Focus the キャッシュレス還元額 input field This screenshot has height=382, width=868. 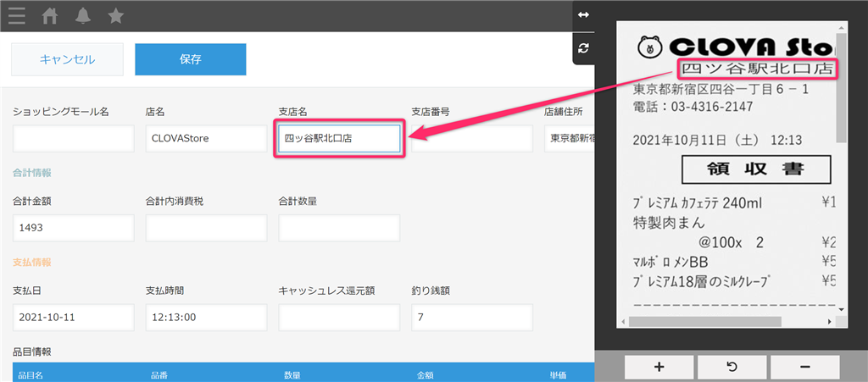(339, 318)
